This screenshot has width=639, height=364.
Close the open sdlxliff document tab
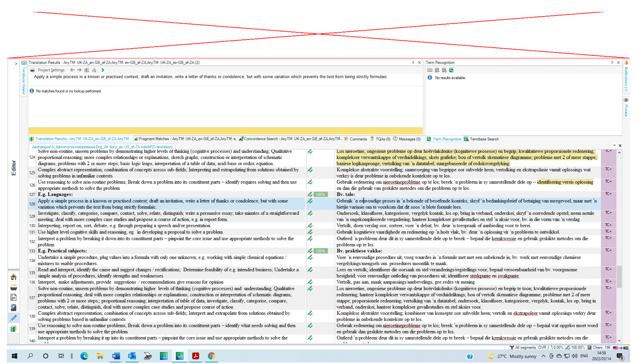[x=620, y=146]
